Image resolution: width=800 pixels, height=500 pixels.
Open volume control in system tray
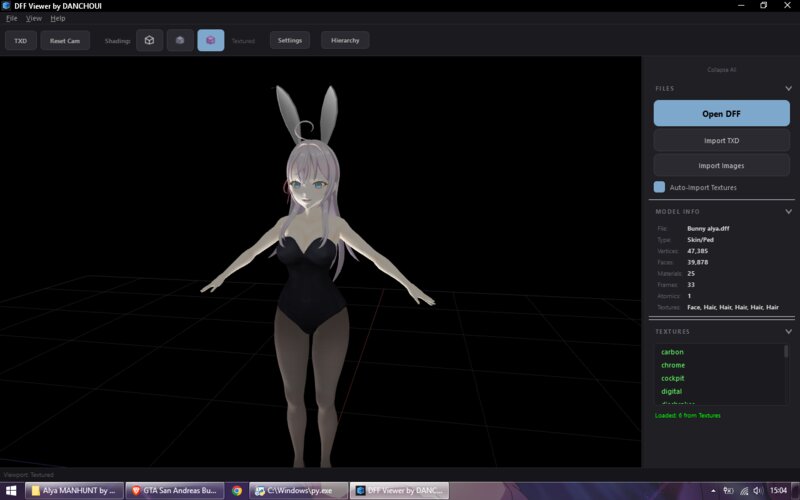click(758, 491)
